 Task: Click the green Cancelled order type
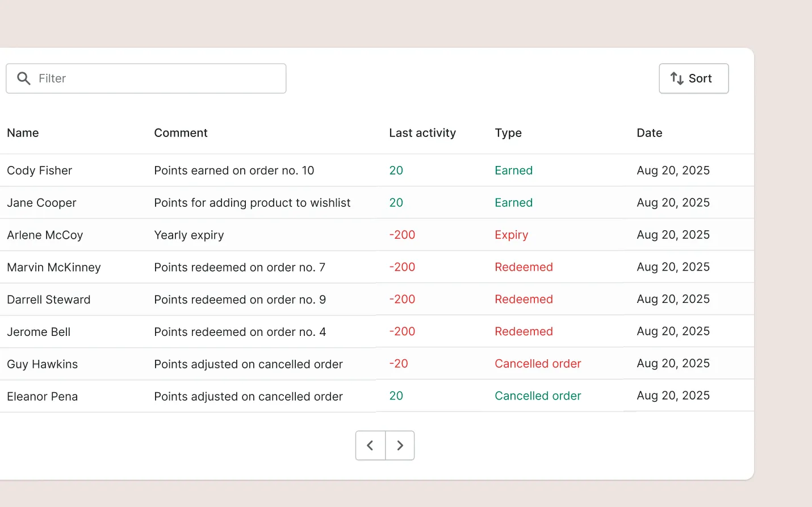click(538, 396)
